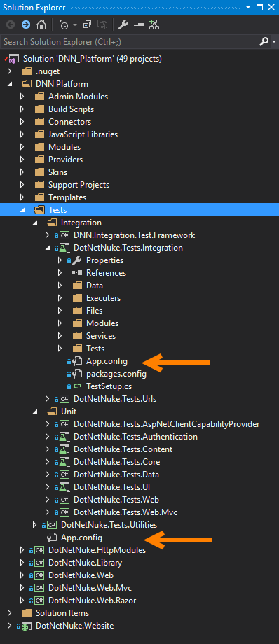Viewport: 279px width, 644px height.
Task: Click the Home icon in toolbar
Action: point(41,25)
